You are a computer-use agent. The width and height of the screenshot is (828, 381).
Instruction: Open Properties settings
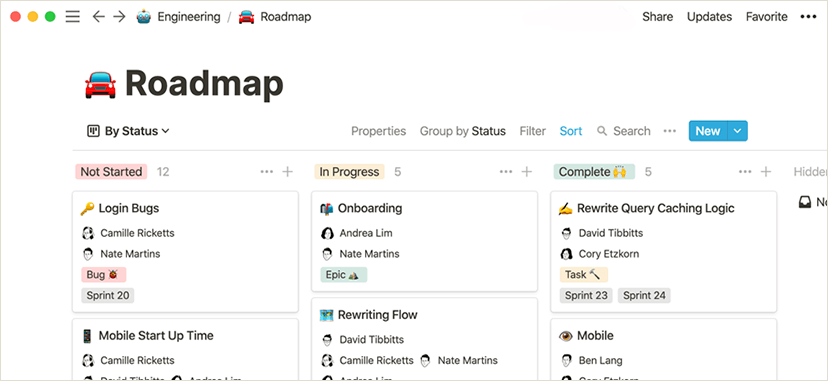coord(379,131)
